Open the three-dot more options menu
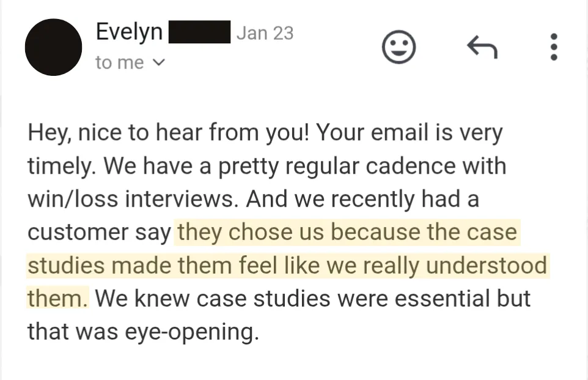The image size is (588, 380). 554,47
